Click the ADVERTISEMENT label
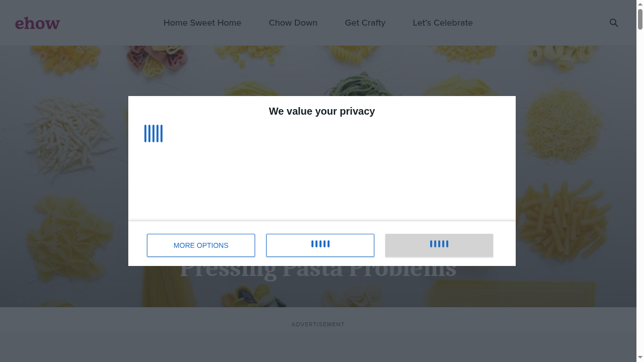 tap(318, 324)
